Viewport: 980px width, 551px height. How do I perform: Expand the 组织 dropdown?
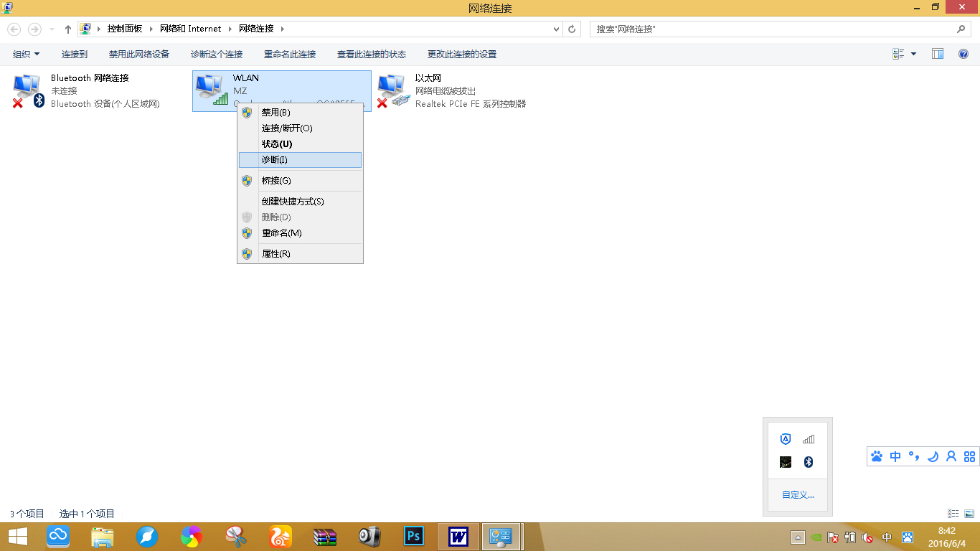point(25,54)
